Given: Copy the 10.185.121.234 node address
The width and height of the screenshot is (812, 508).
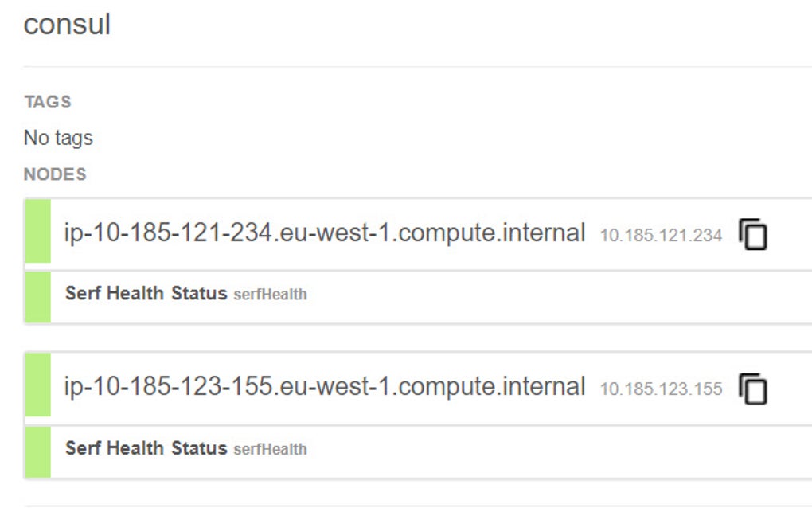Looking at the screenshot, I should click(x=753, y=235).
